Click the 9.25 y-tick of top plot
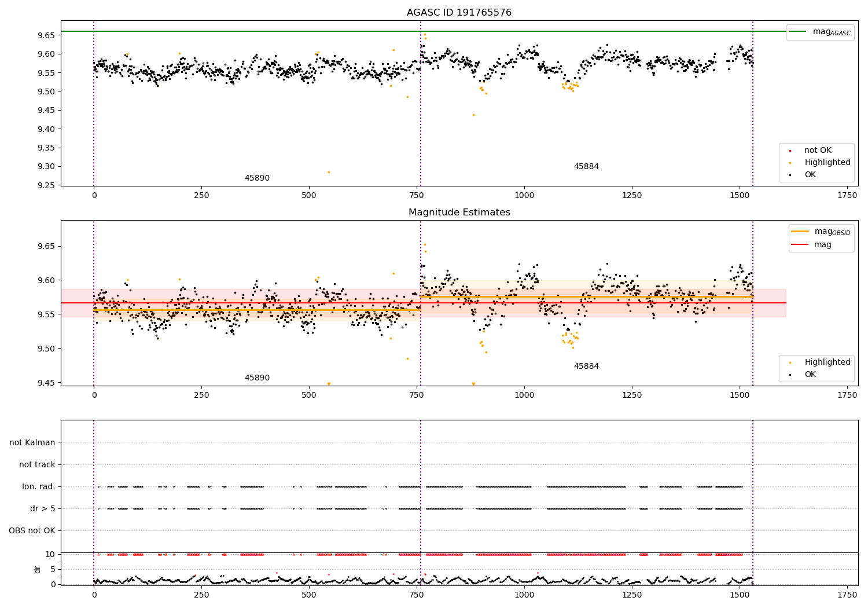 pyautogui.click(x=46, y=185)
